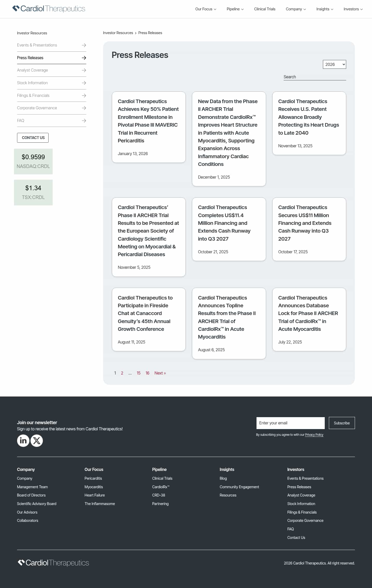Open Blog footer link
Viewport: 372px width, 588px height.
[x=223, y=478]
